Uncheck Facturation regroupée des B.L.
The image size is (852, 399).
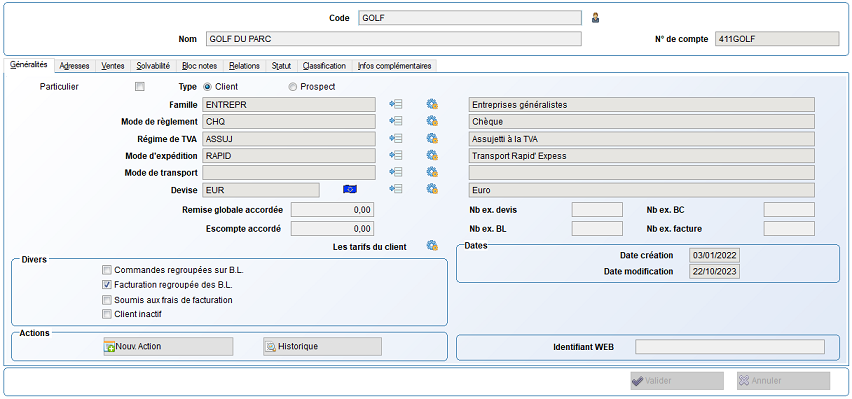coord(107,284)
